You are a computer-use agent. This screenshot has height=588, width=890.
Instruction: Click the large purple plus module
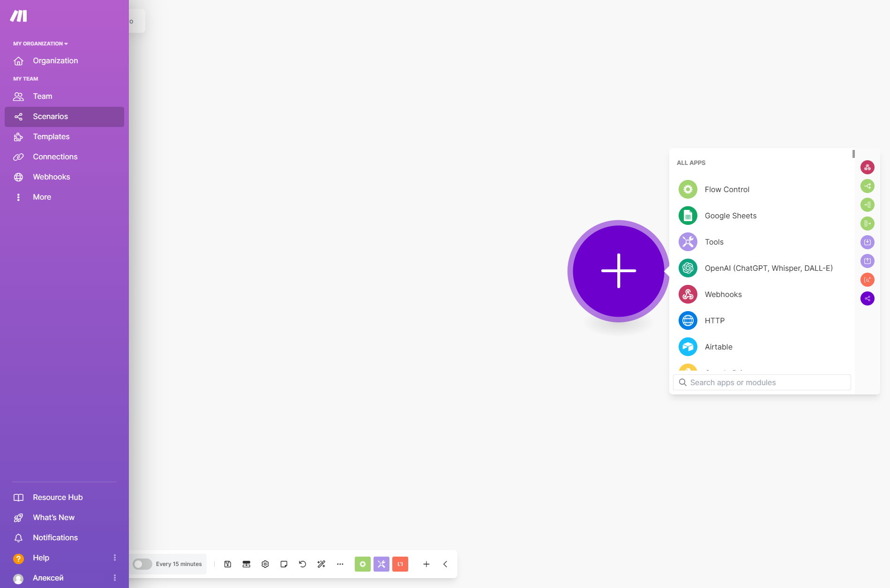click(x=619, y=271)
